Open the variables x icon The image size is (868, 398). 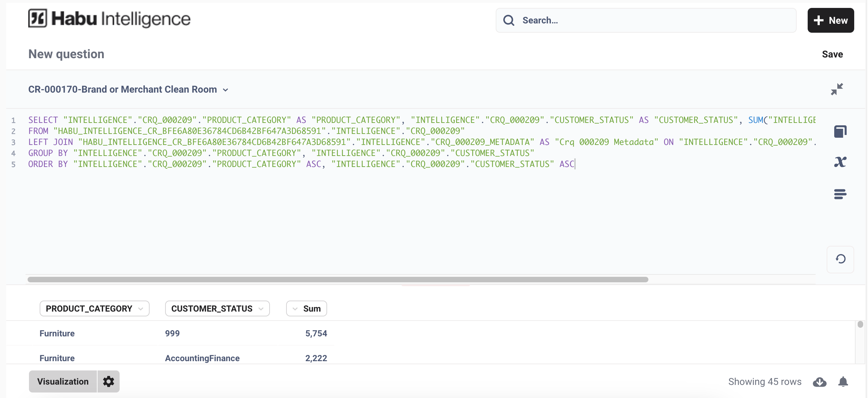point(840,162)
